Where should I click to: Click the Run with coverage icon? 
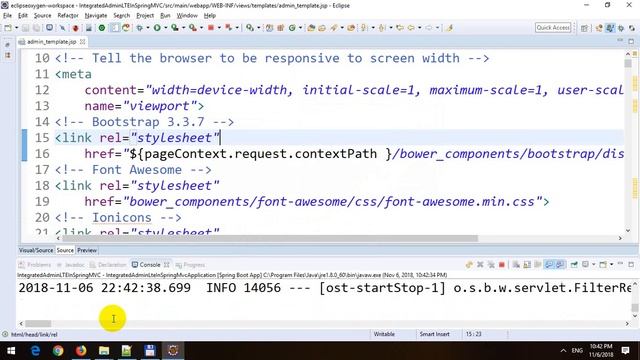175,28
